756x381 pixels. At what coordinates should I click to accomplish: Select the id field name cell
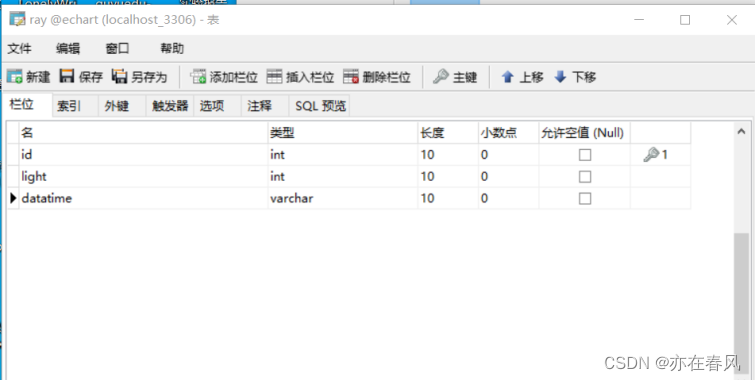click(143, 155)
